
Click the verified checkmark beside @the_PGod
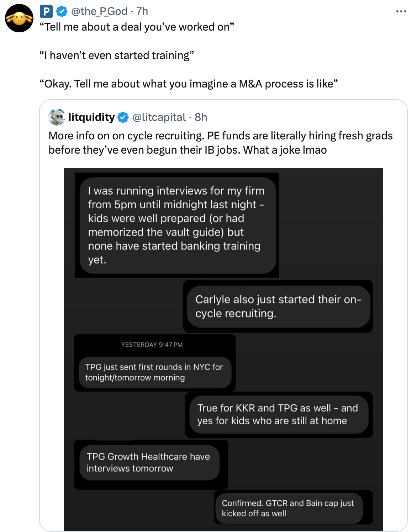[x=62, y=12]
